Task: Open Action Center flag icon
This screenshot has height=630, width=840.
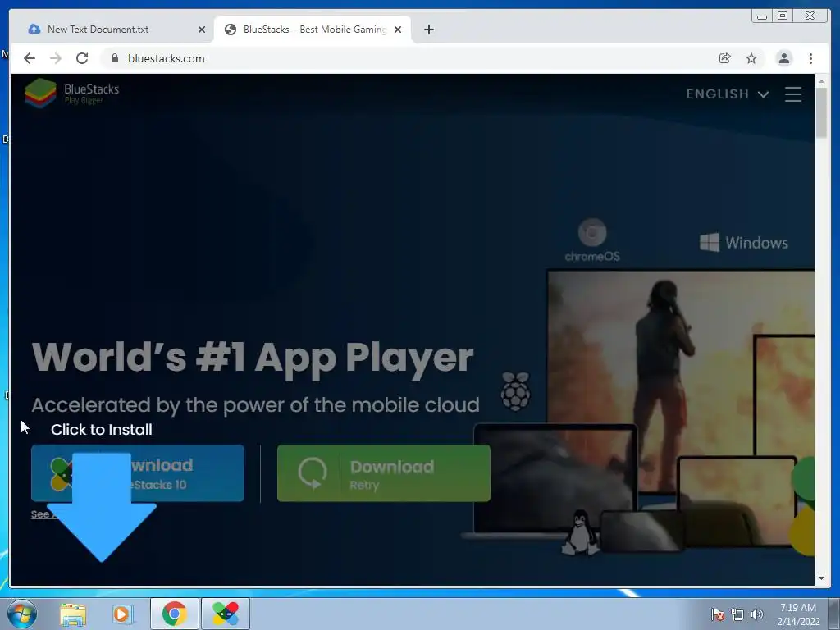Action: [718, 614]
